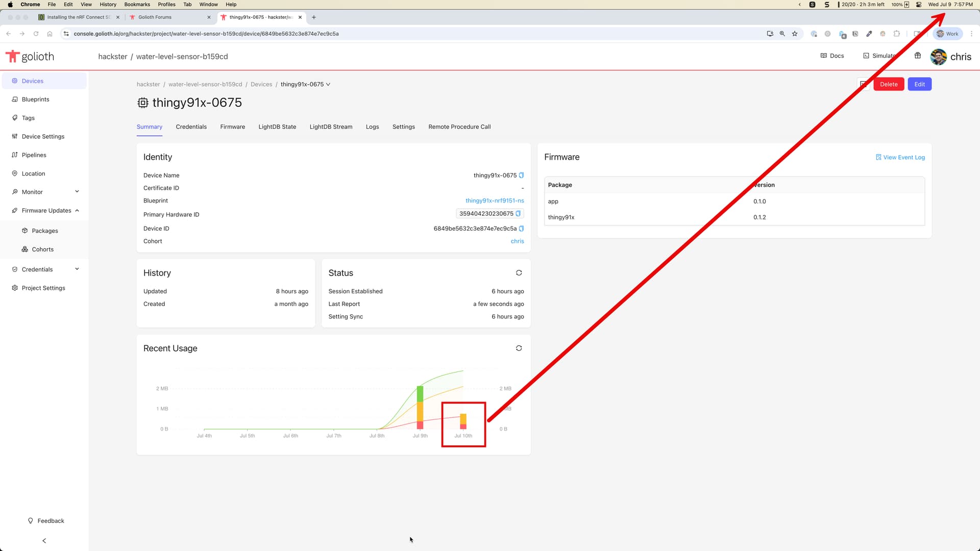980x551 pixels.
Task: Open Tags in the sidebar
Action: [x=44, y=118]
